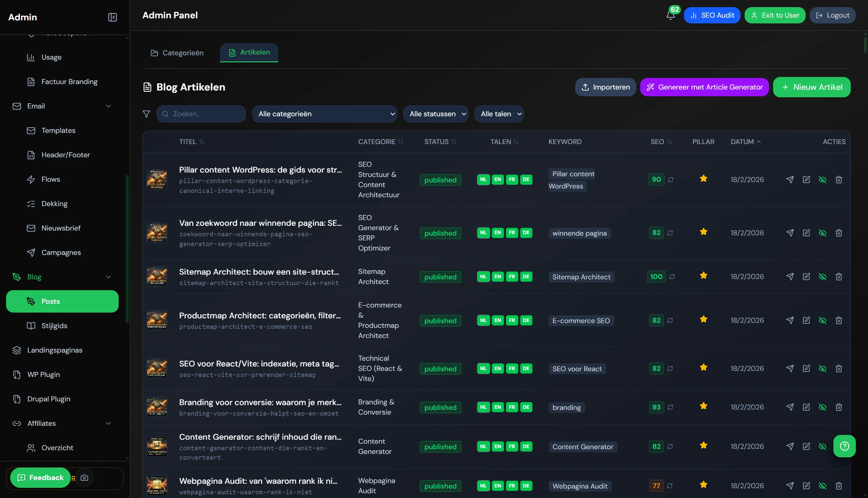Open the floating help question-mark button
This screenshot has height=498, width=868.
[844, 446]
